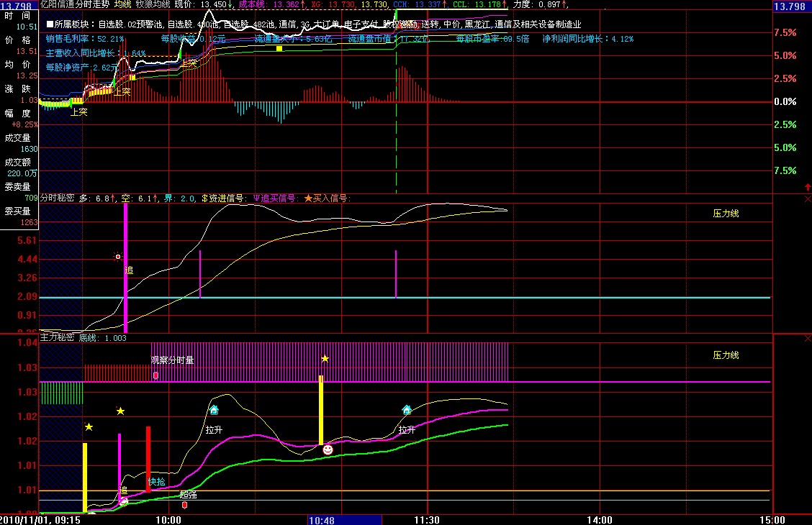
Task: Click the red circle marker left of 追
Action: pyautogui.click(x=119, y=257)
